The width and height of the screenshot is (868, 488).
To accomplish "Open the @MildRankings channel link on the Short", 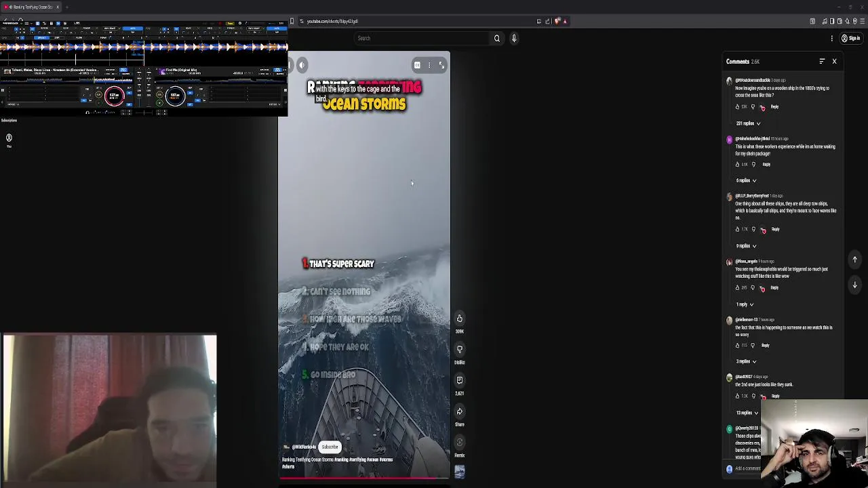I will (x=304, y=447).
